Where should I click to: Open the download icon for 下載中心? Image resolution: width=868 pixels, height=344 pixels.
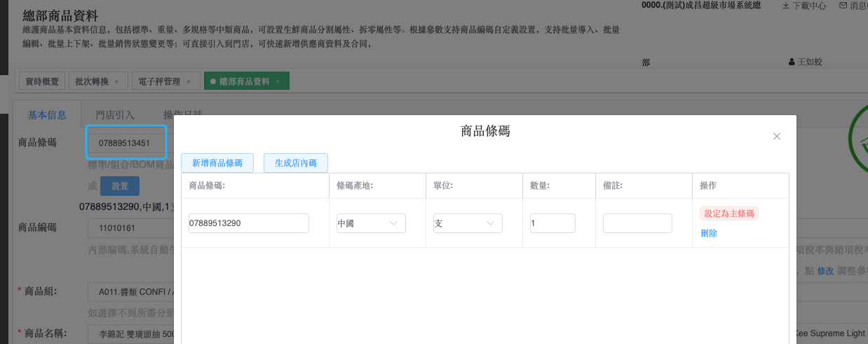click(786, 6)
